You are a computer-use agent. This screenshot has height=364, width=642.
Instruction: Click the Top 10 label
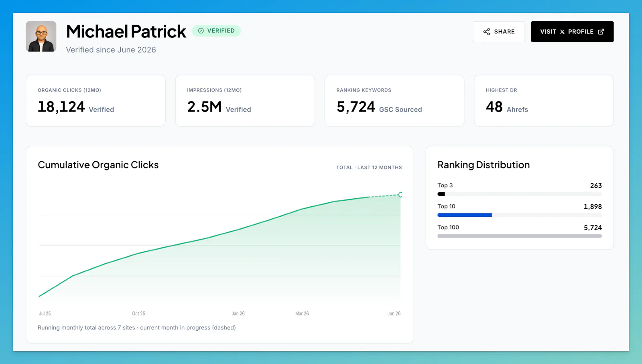pos(446,206)
